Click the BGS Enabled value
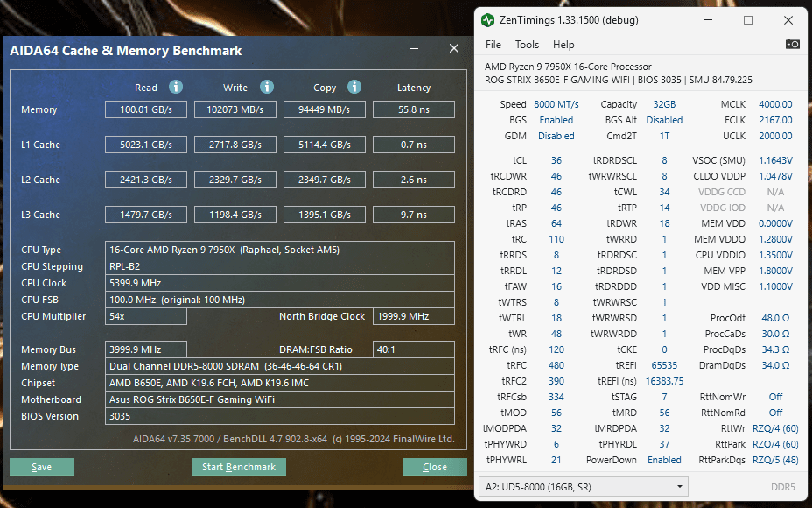This screenshot has height=508, width=812. click(x=556, y=120)
